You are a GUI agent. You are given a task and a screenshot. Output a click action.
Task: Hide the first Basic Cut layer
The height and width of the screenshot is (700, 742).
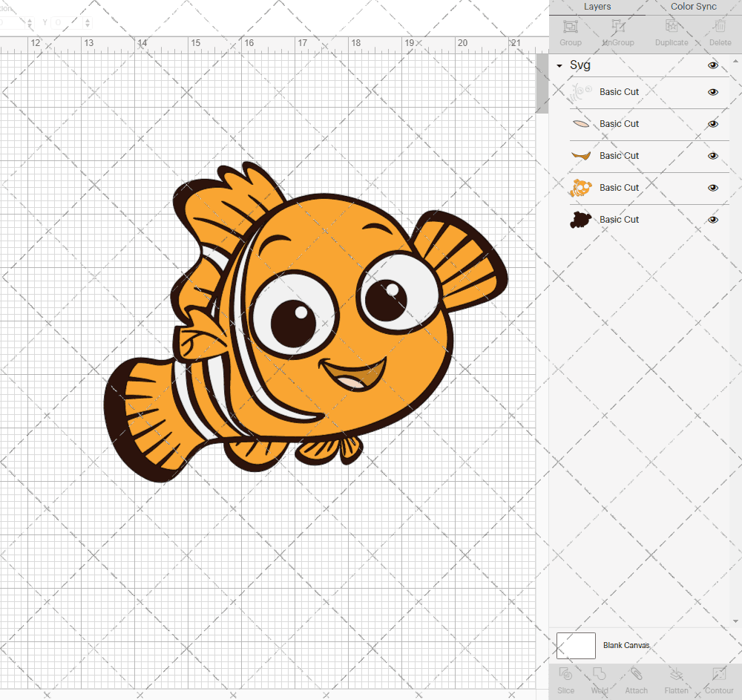coord(712,92)
